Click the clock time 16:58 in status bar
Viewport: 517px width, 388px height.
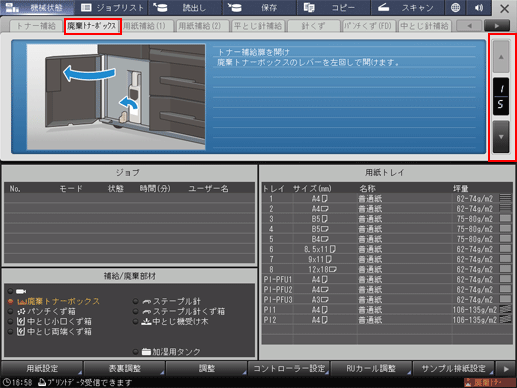18,382
